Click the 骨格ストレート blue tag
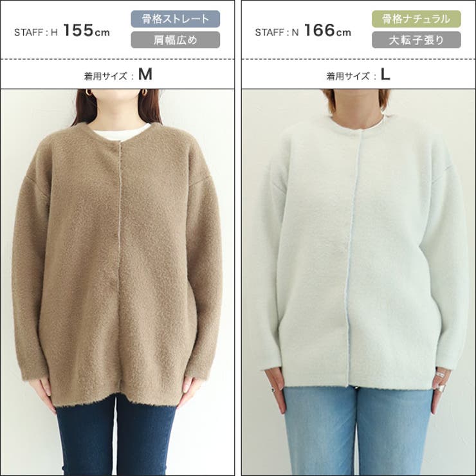476x476 pixels. [175, 19]
